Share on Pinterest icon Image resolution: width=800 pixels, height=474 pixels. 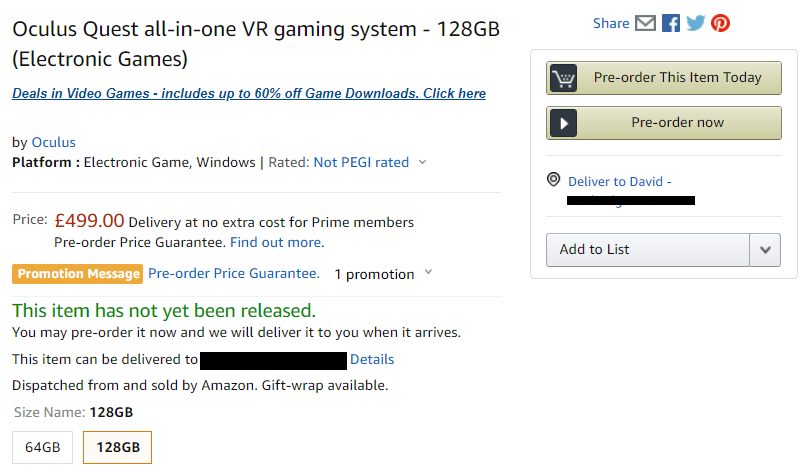(x=720, y=23)
